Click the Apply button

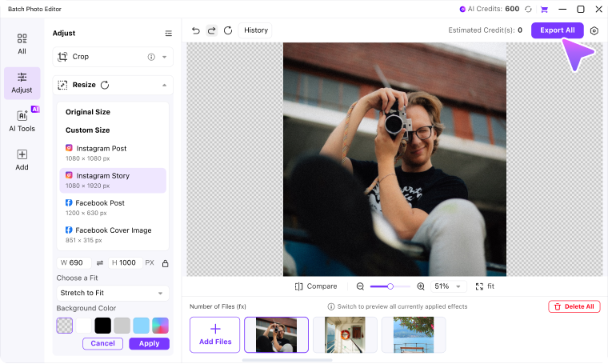[x=150, y=343]
